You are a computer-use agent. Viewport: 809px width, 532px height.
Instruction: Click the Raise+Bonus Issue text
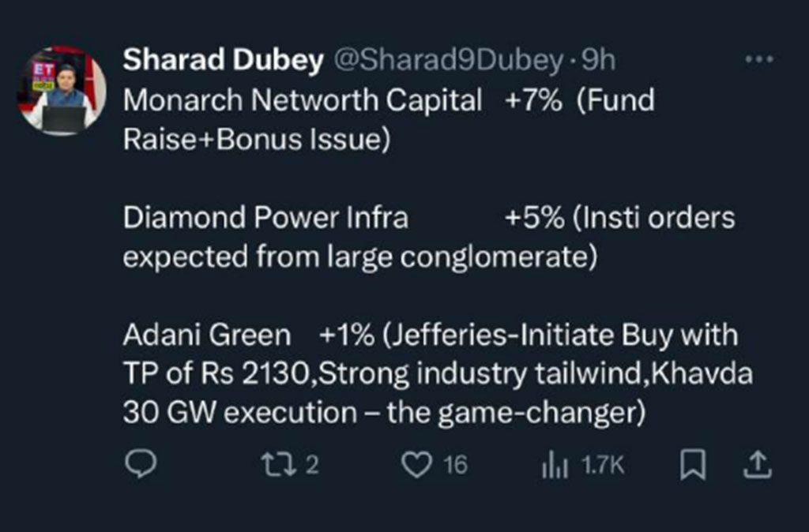click(257, 139)
